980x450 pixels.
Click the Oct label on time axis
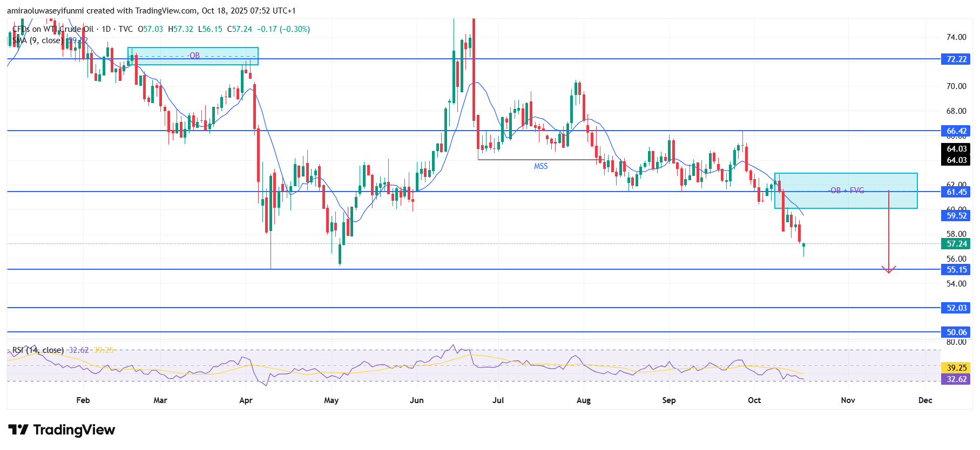[754, 400]
